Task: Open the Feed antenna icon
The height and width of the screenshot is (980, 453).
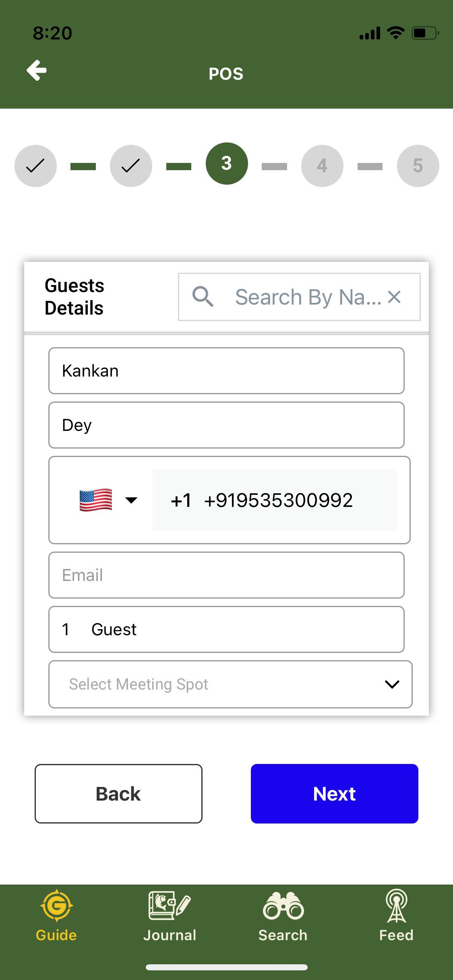Action: click(397, 906)
